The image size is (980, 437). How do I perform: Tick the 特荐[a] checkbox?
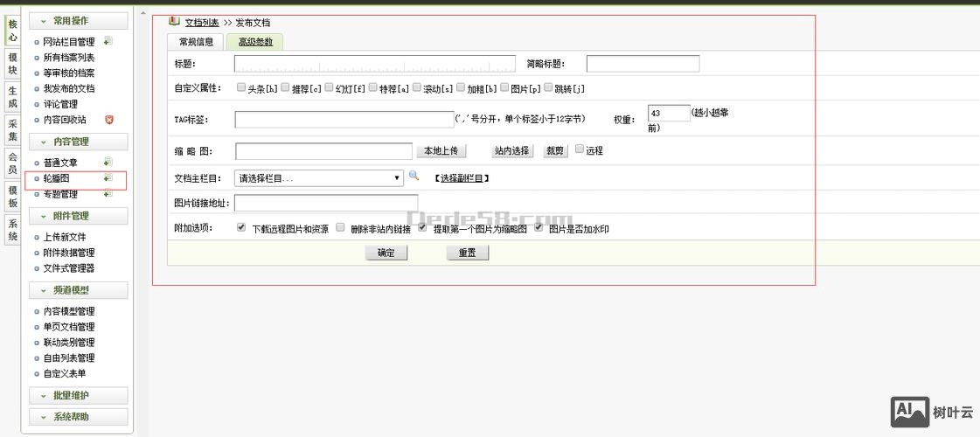pyautogui.click(x=372, y=87)
